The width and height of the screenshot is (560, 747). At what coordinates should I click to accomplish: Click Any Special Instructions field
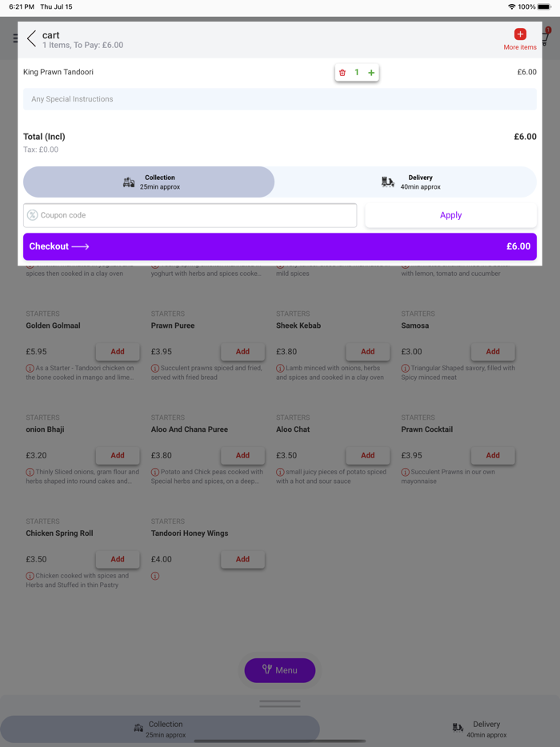[x=280, y=99]
